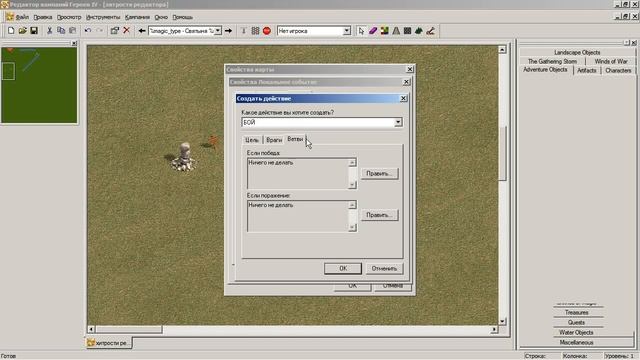
Task: Select the purple eraser tool
Action: point(373,31)
